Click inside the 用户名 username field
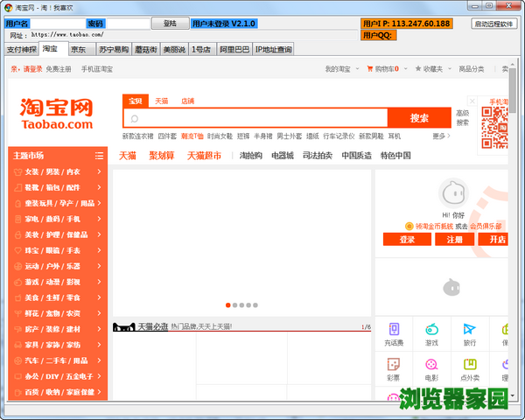The height and width of the screenshot is (420, 525). click(58, 23)
